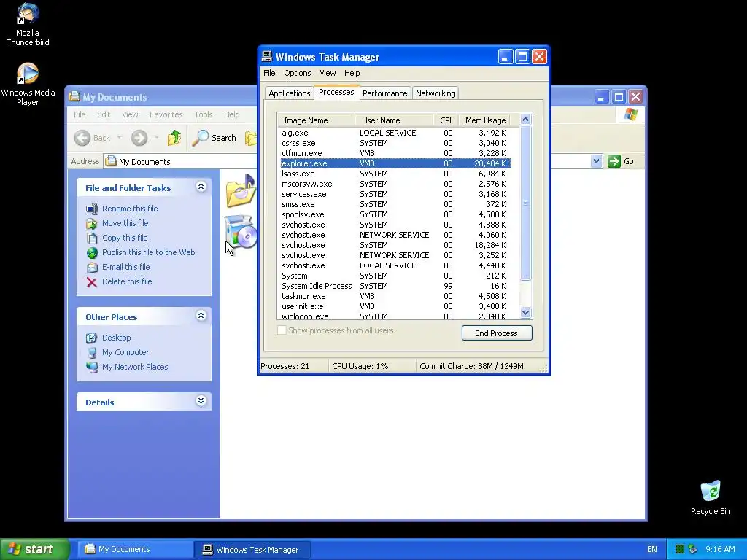
Task: Select the ctfmon.exe process row
Action: click(395, 153)
